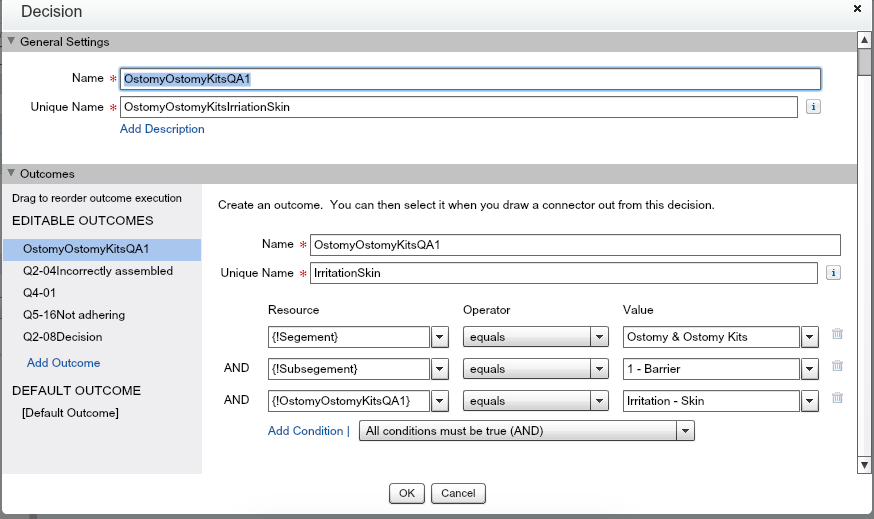
Task: Collapse the General Settings section
Action: pyautogui.click(x=12, y=42)
